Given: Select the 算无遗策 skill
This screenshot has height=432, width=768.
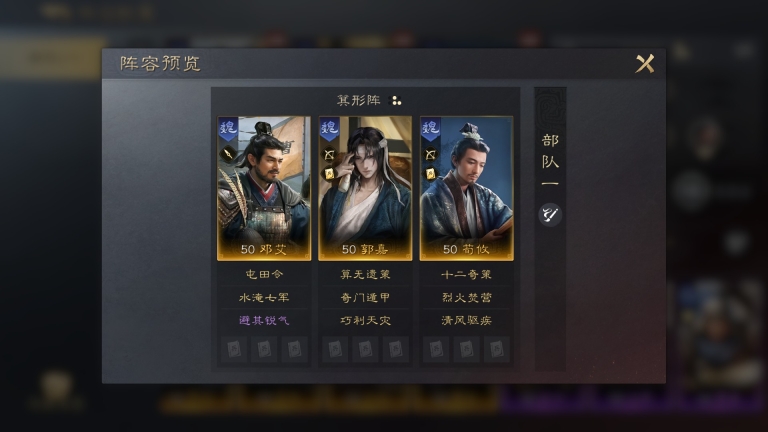Looking at the screenshot, I should click(365, 274).
